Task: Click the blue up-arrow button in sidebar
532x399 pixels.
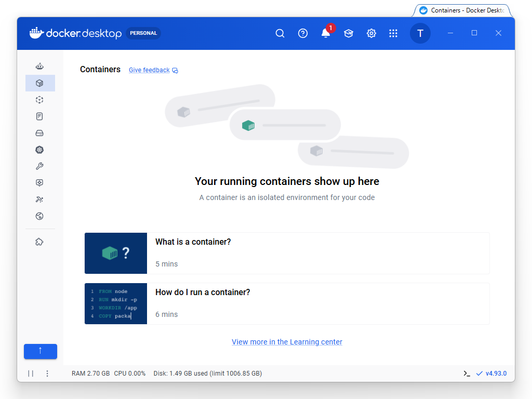Action: pyautogui.click(x=41, y=352)
